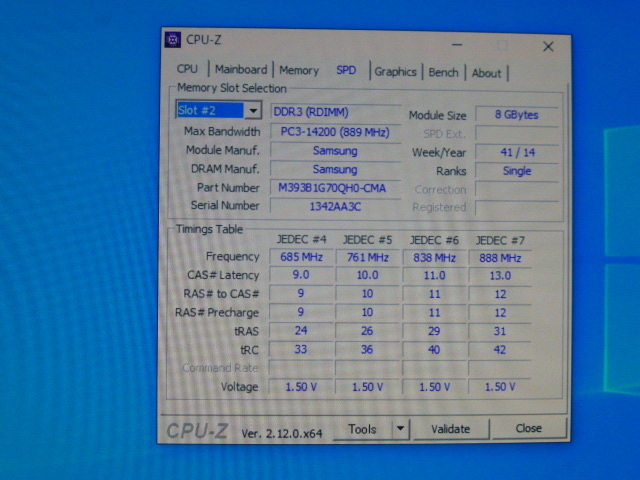Click the CPU-Z icon in title bar
The height and width of the screenshot is (480, 640).
tap(173, 40)
